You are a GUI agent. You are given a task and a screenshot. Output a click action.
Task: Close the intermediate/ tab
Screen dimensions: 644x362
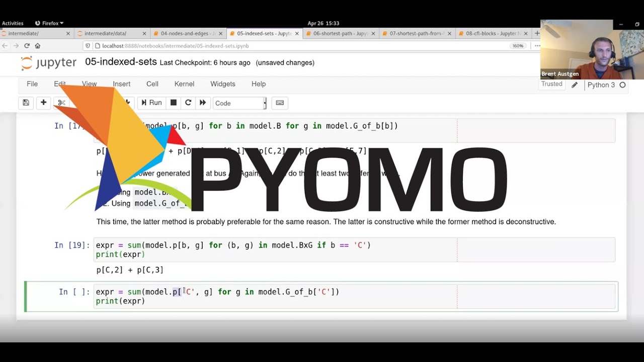point(68,34)
